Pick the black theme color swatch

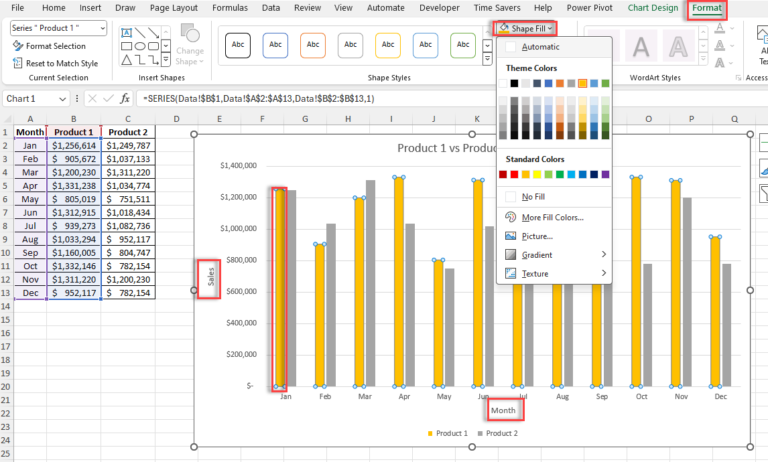(514, 83)
